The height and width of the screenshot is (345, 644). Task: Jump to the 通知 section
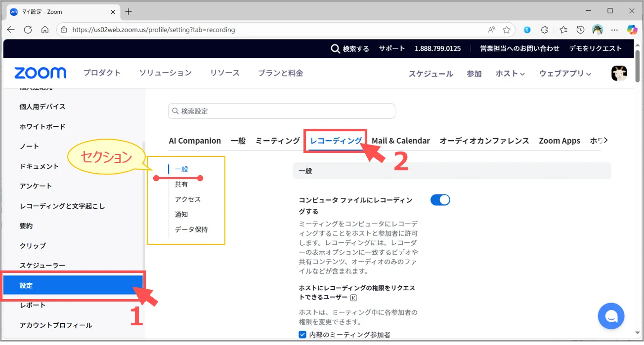point(181,214)
